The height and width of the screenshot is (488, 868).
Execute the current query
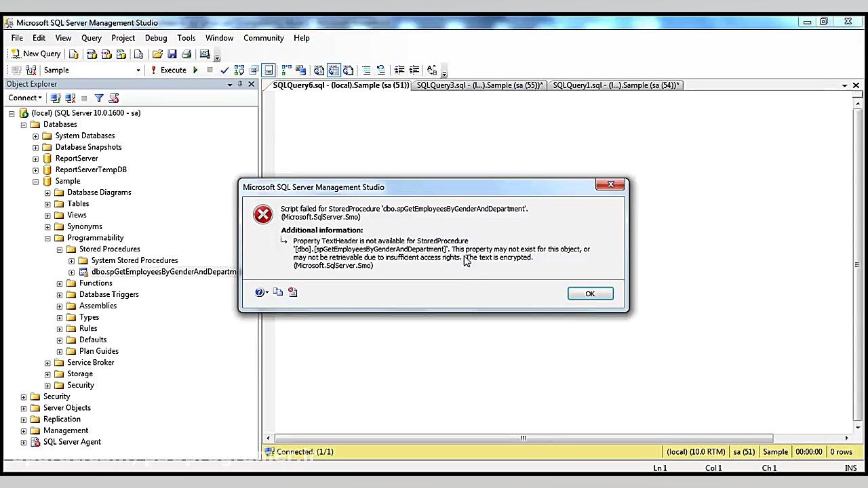point(173,70)
